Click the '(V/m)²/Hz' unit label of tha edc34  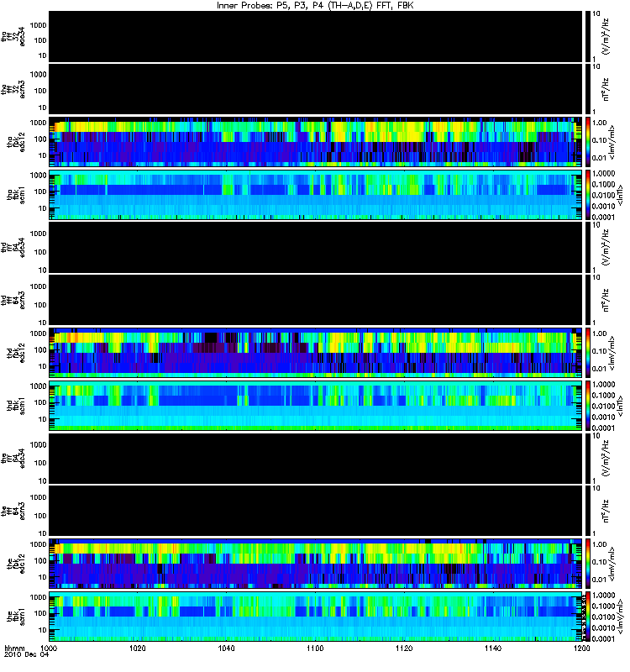(x=606, y=36)
